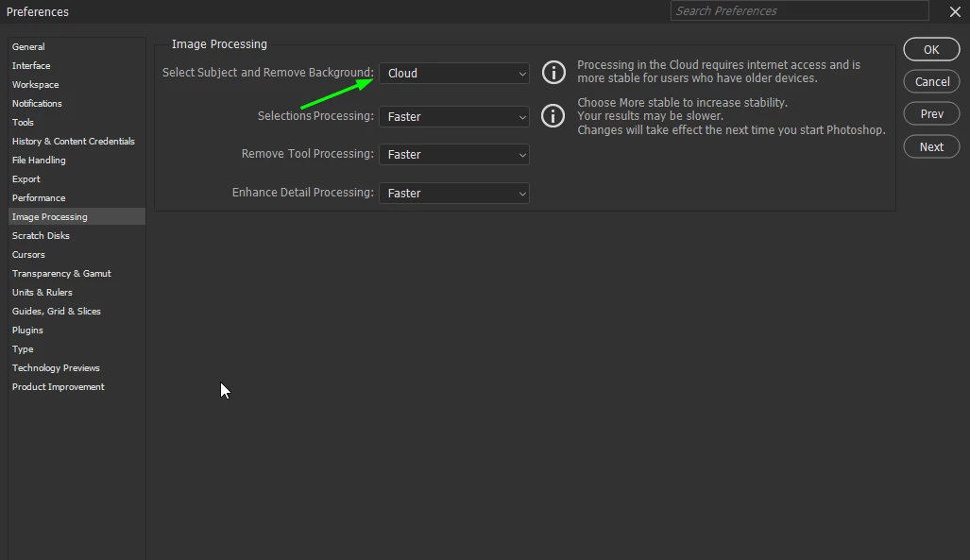Select Image Processing category

pyautogui.click(x=77, y=216)
